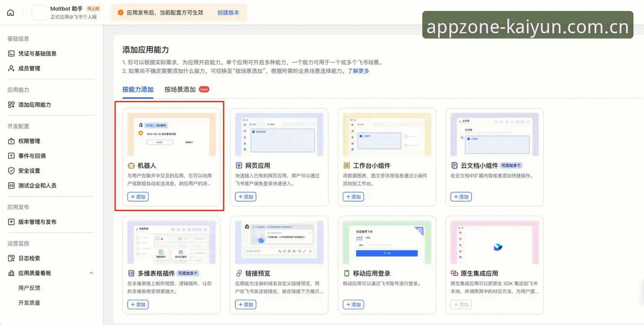The image size is (644, 325).
Task: Click the 链接预览 preview thumbnail
Action: (279, 243)
